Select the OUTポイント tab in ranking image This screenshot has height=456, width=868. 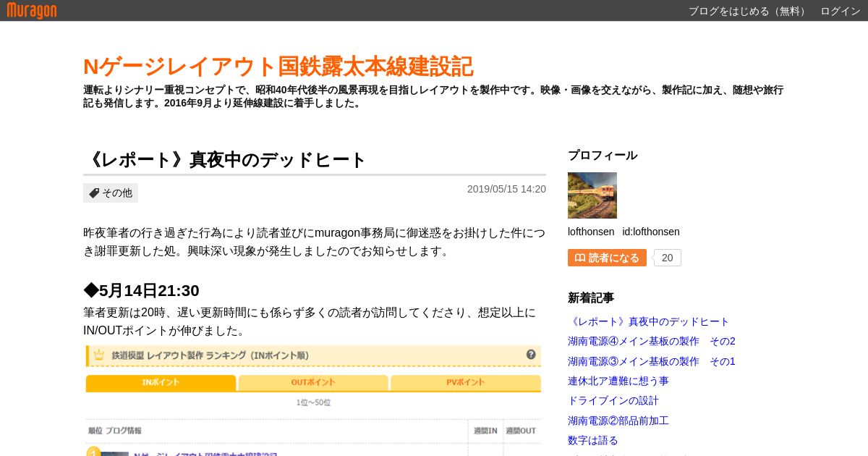pos(313,382)
